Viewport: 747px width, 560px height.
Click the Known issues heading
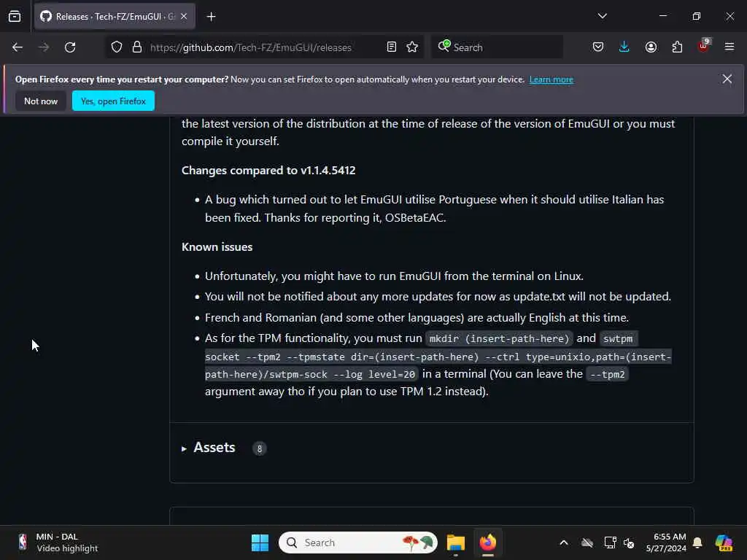pyautogui.click(x=217, y=246)
